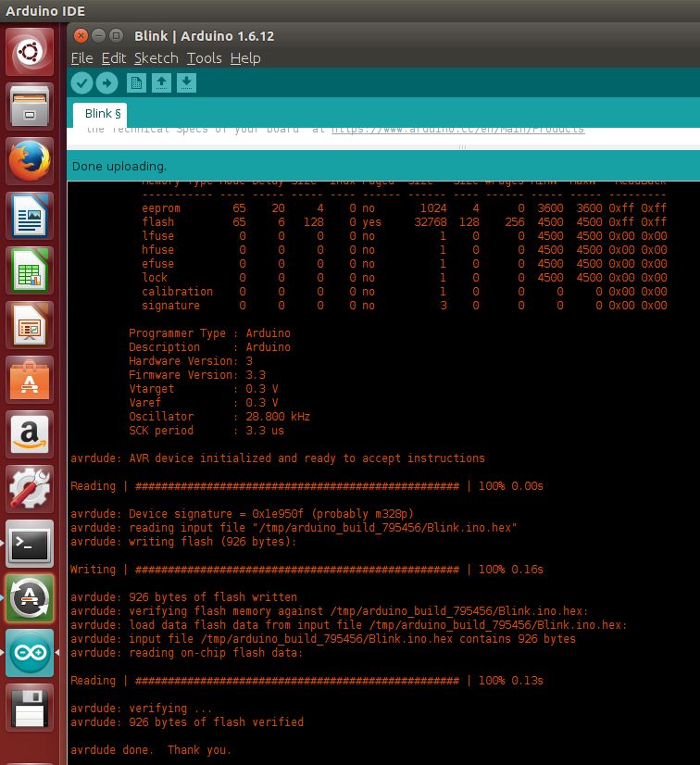Viewport: 700px width, 765px height.
Task: Open the Ubuntu Dash search icon
Action: 31,53
